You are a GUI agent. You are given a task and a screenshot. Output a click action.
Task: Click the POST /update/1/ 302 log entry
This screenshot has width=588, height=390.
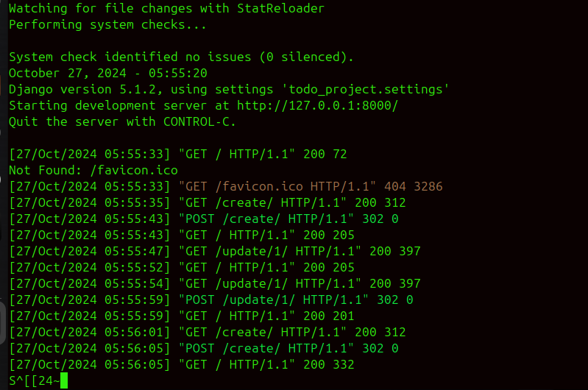coord(211,299)
